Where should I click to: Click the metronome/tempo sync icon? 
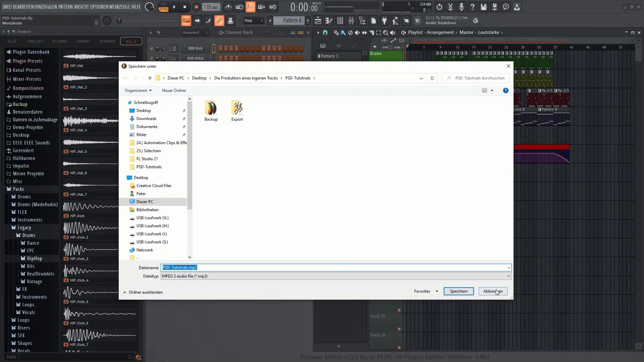228,7
